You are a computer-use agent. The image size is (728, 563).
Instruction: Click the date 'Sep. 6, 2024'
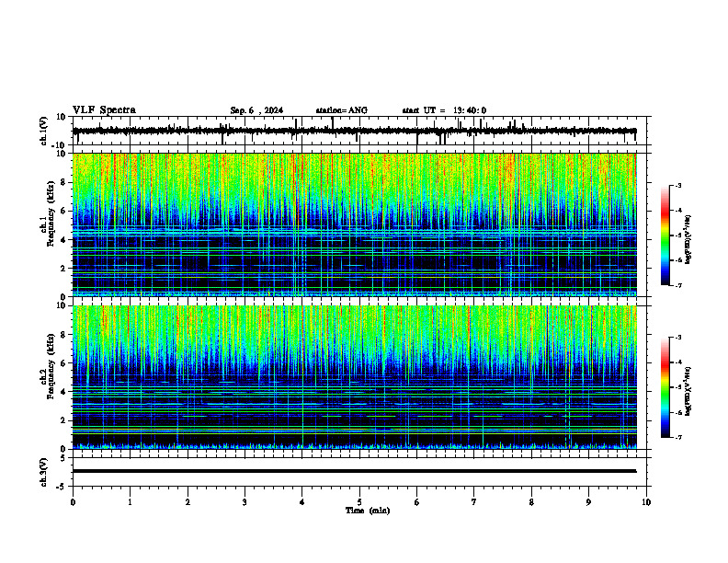point(256,110)
